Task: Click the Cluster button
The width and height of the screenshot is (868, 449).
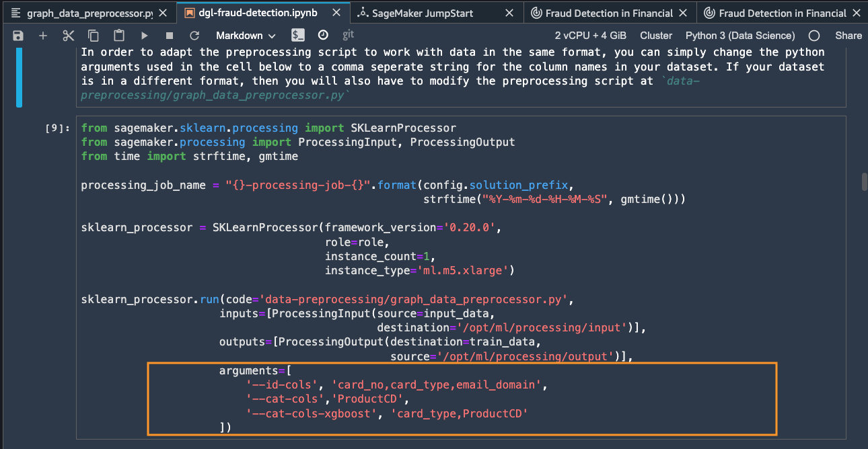Action: click(x=656, y=36)
